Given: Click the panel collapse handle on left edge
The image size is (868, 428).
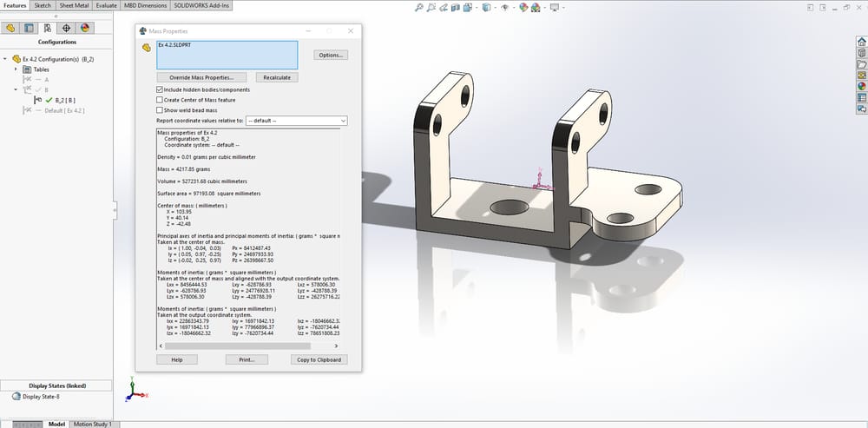Looking at the screenshot, I should point(115,210).
